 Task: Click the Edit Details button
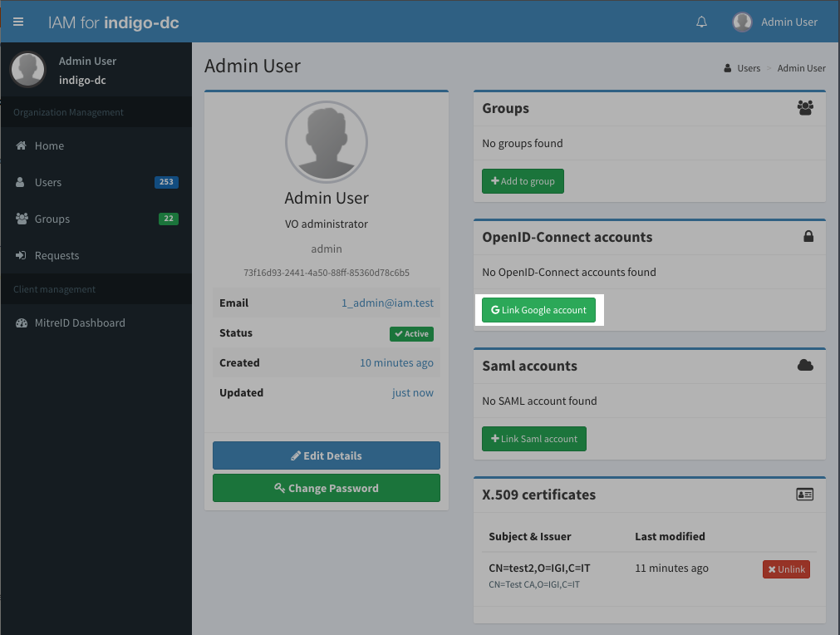pos(326,455)
